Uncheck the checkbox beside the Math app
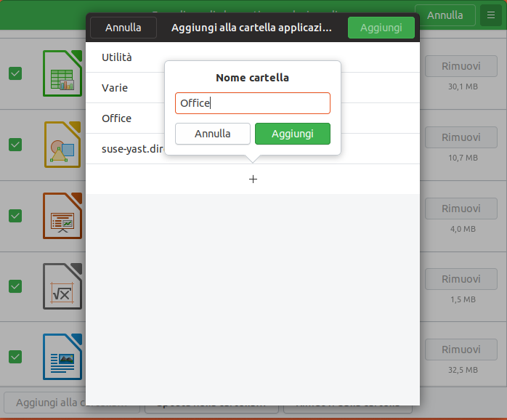The image size is (507, 420). pyautogui.click(x=15, y=286)
